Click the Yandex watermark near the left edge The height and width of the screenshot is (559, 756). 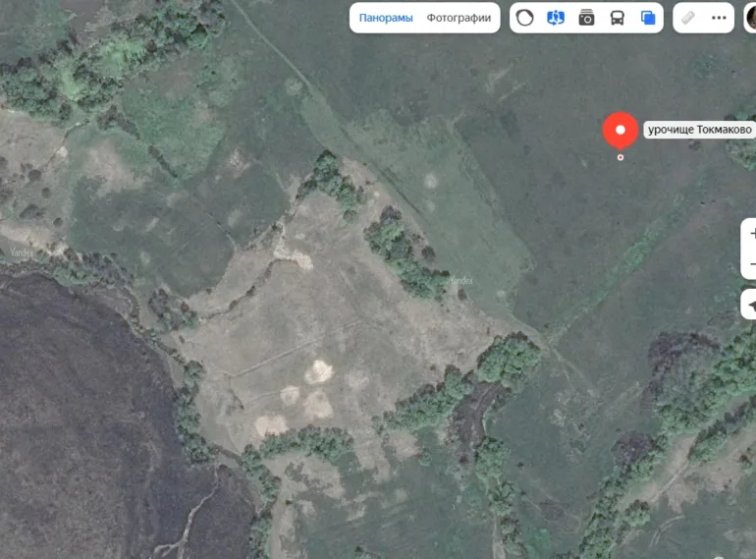tap(22, 252)
